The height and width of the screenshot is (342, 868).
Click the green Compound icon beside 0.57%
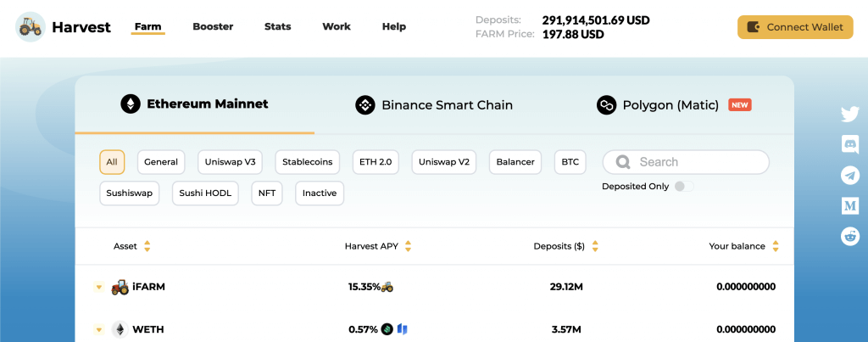pyautogui.click(x=387, y=329)
